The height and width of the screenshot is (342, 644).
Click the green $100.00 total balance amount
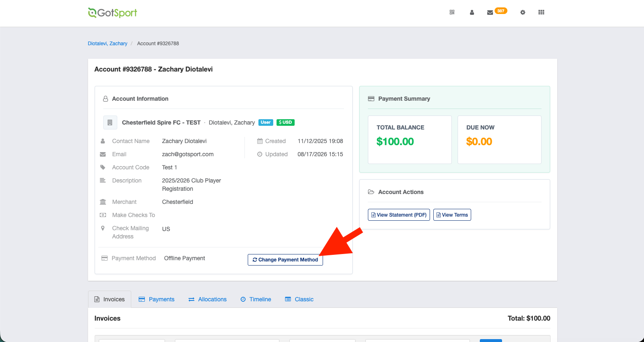pyautogui.click(x=395, y=141)
